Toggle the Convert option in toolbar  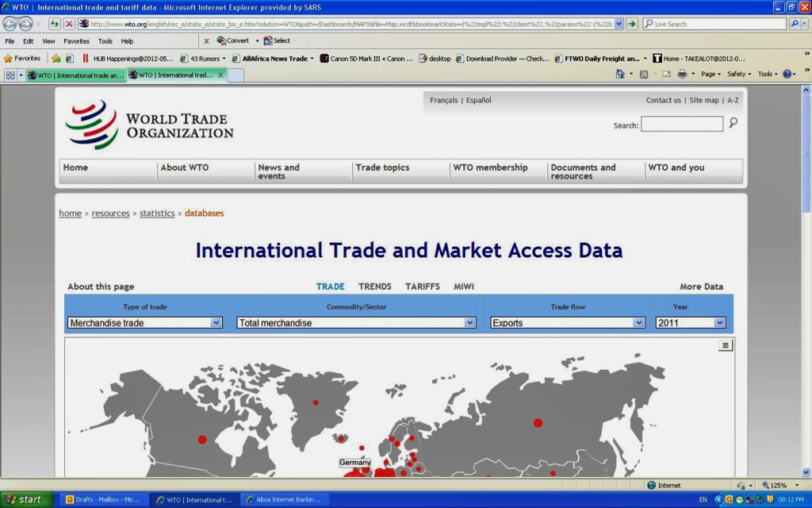click(x=236, y=40)
